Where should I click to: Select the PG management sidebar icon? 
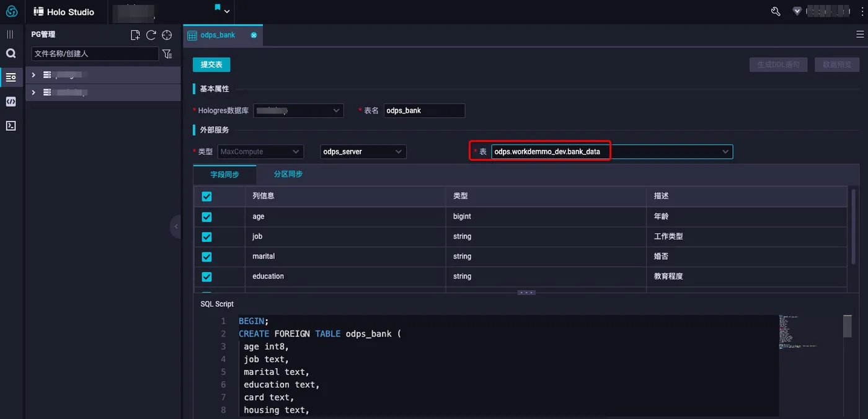pos(11,77)
